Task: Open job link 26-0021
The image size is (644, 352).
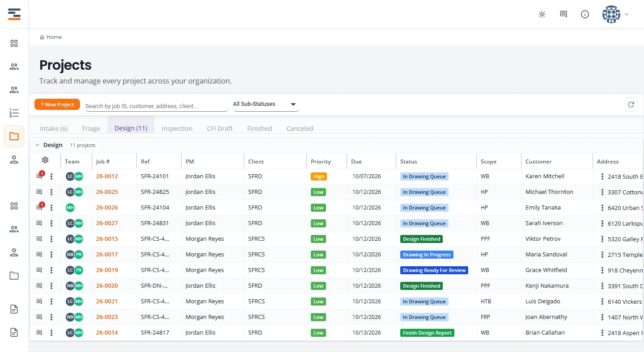Action: click(x=107, y=302)
